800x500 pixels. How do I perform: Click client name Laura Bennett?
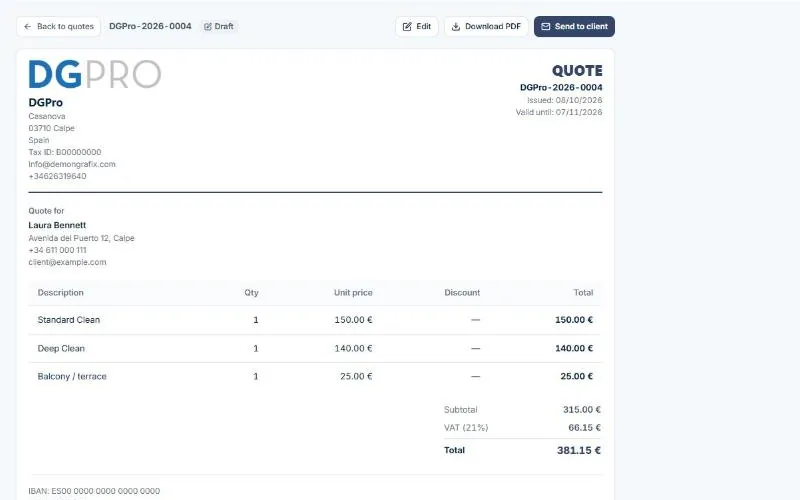(57, 225)
